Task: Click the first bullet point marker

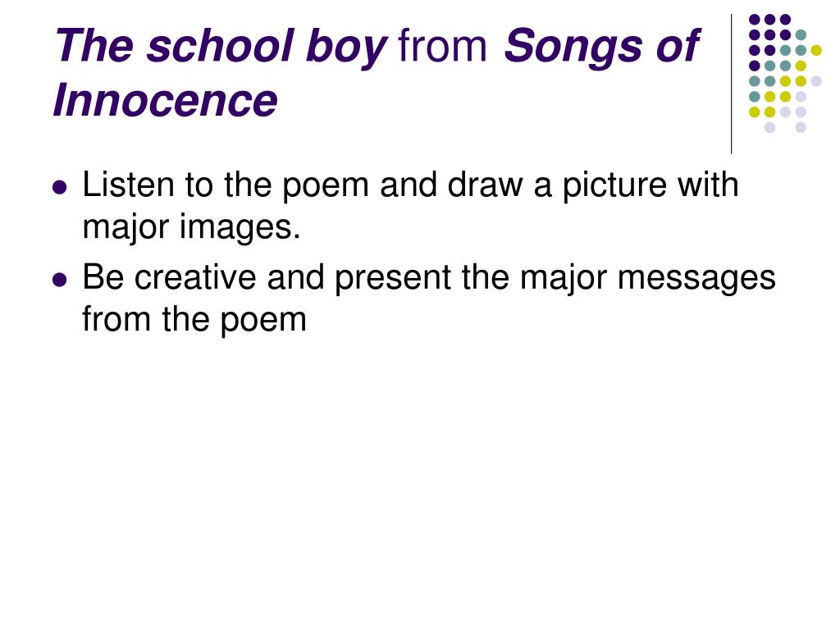Action: tap(60, 188)
